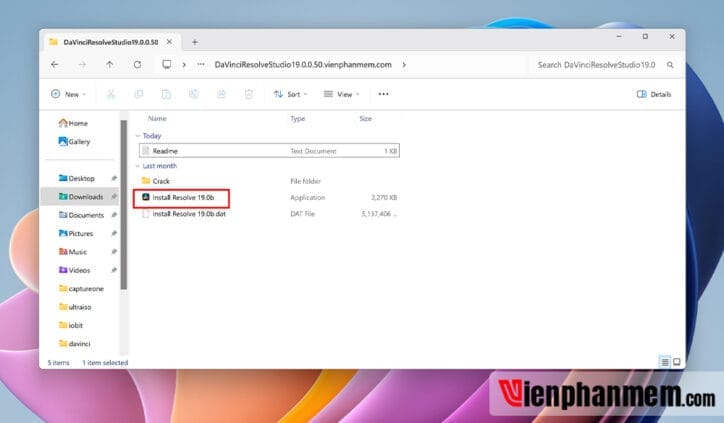This screenshot has width=724, height=423.
Task: Open iobit folder in sidebar
Action: point(71,325)
